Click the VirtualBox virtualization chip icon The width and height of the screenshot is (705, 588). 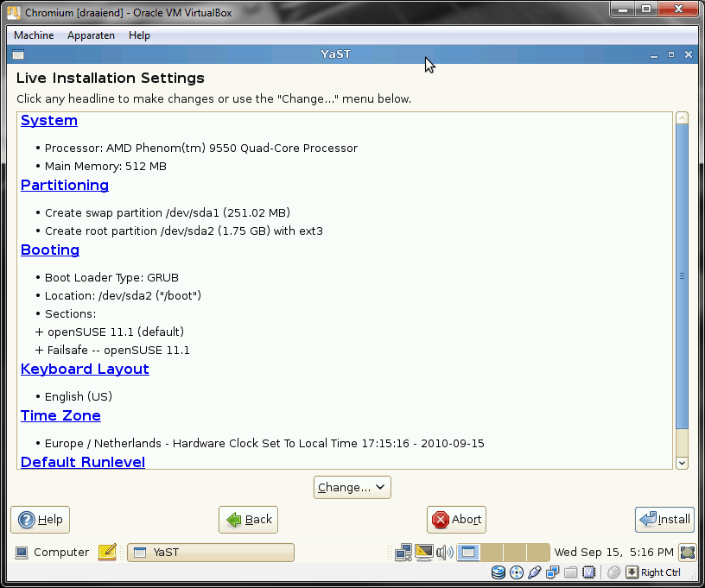coord(589,572)
